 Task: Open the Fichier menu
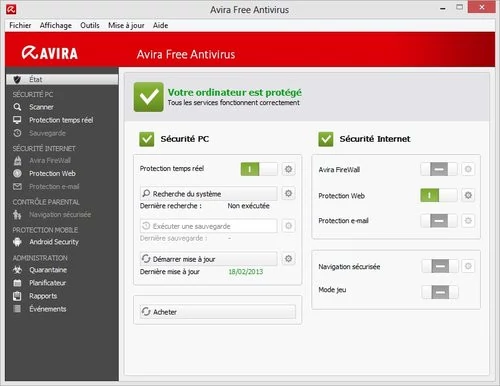point(20,25)
